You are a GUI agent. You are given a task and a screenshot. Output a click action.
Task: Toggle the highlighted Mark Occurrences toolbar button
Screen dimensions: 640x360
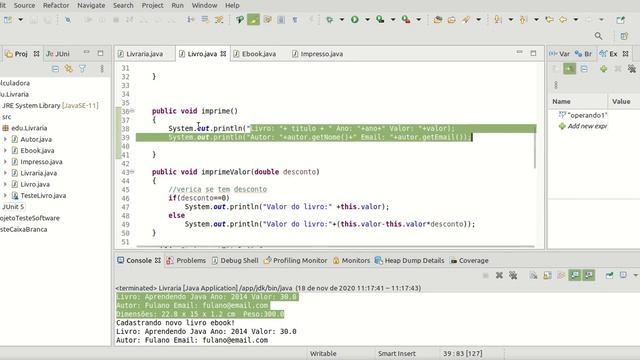[253, 19]
